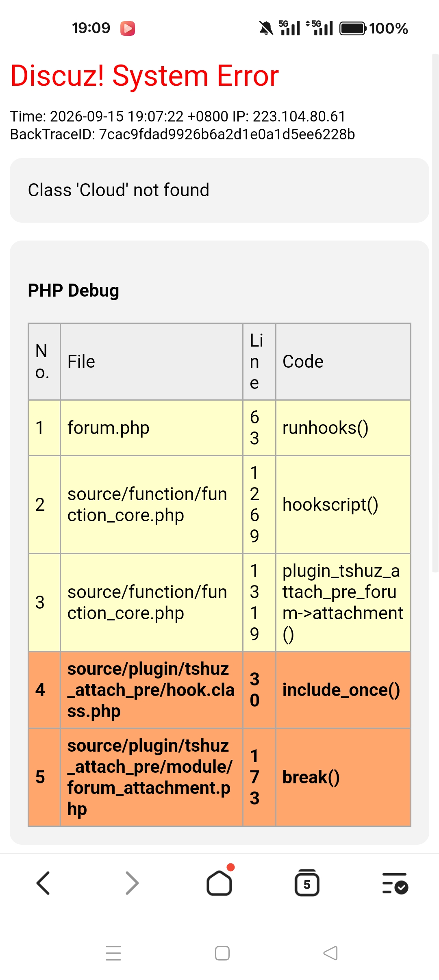Viewport: 439px width, 980px height.
Task: Tap the PHP Debug heading
Action: coord(74,291)
